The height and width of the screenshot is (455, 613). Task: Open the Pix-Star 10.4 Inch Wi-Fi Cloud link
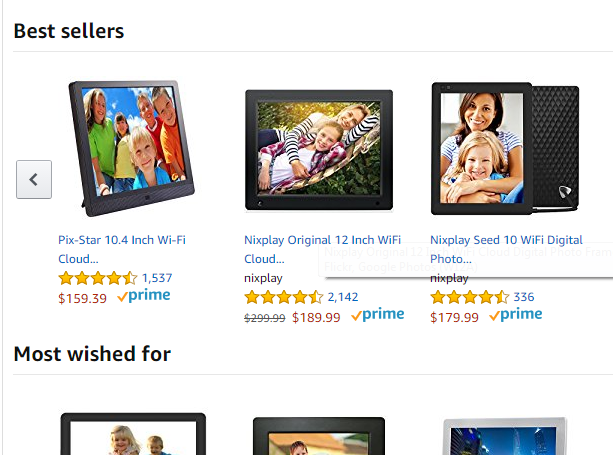[122, 249]
